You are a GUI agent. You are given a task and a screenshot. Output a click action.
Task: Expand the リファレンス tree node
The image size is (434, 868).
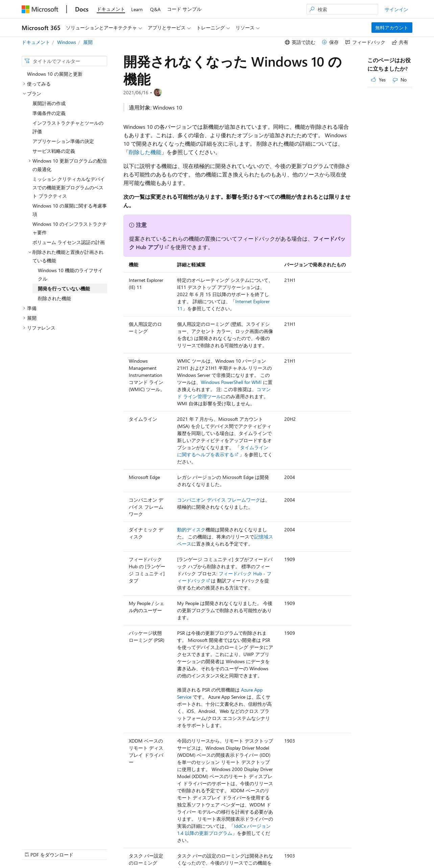24,328
